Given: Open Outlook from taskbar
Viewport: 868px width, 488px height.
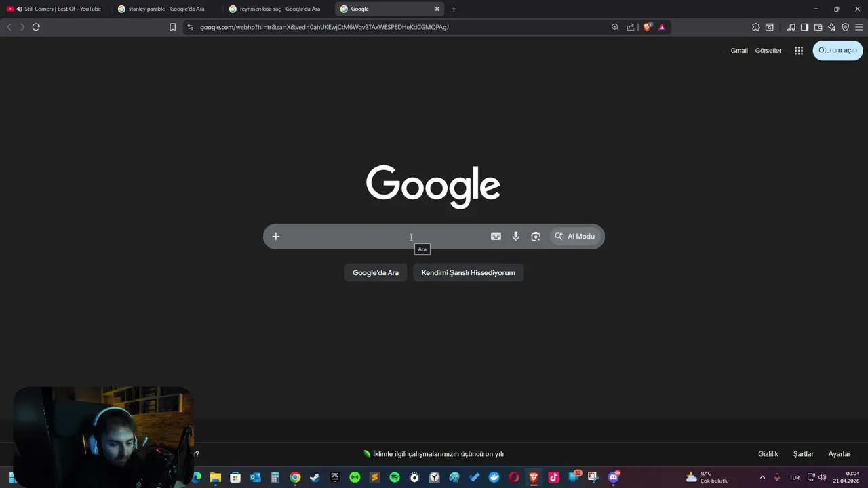Looking at the screenshot, I should (x=255, y=477).
